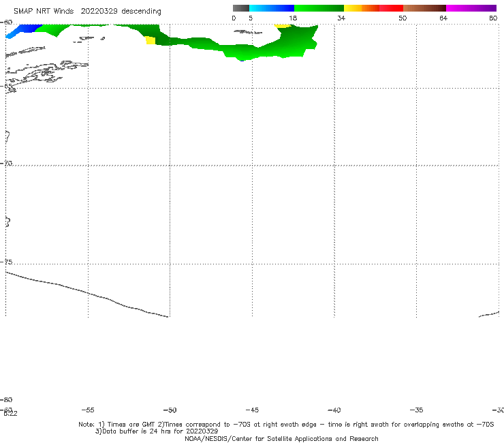Click the color bar label '18'
504x443 pixels.
pos(293,18)
